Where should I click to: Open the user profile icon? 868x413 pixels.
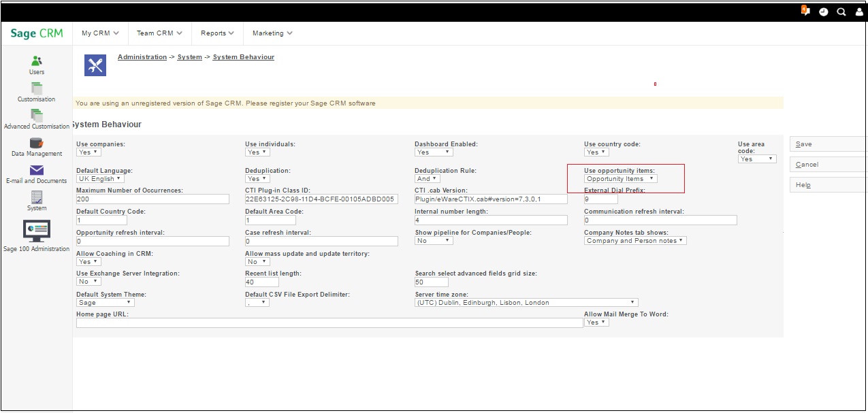tap(859, 12)
